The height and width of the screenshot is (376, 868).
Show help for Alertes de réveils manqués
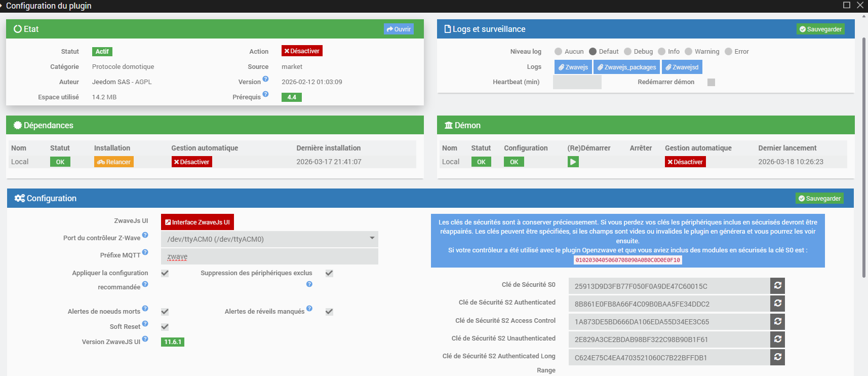(309, 309)
